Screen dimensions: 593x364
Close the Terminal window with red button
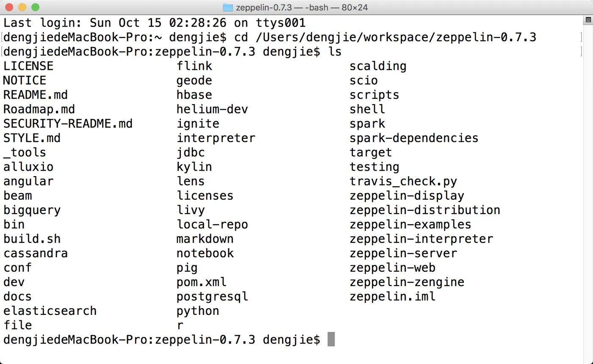coord(9,7)
